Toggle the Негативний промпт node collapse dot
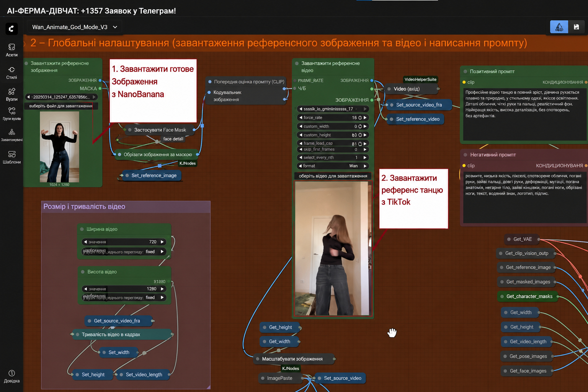This screenshot has width=588, height=392. 465,155
